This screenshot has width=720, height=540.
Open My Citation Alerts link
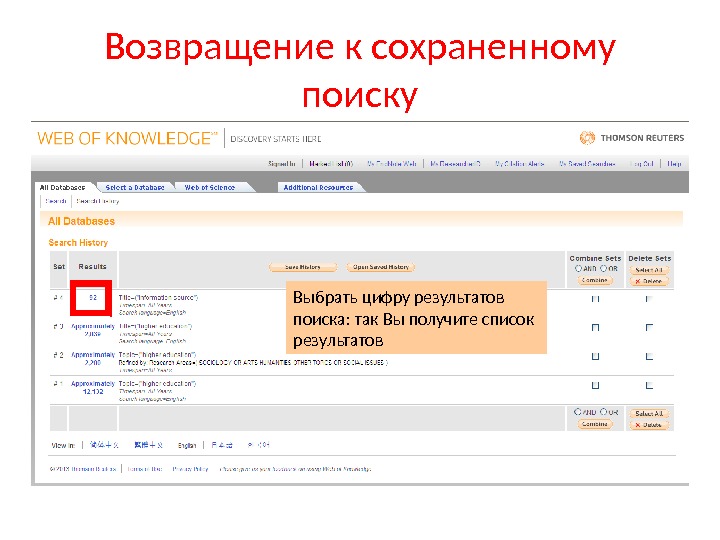pyautogui.click(x=519, y=163)
